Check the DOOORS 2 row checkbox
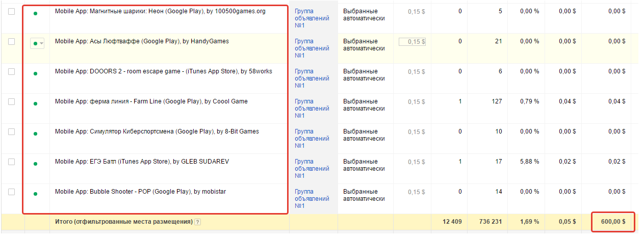Screen dimensions: 644x238 [12, 72]
